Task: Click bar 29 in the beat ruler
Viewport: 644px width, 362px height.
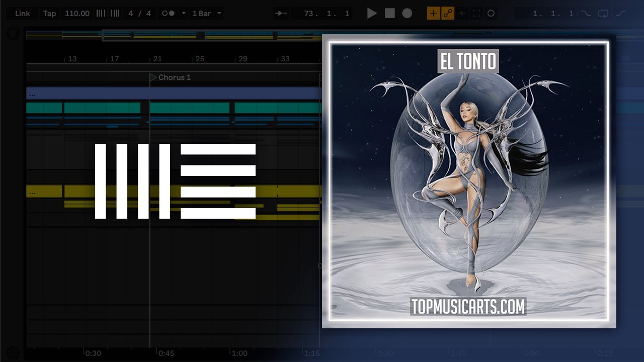Action: click(x=243, y=59)
